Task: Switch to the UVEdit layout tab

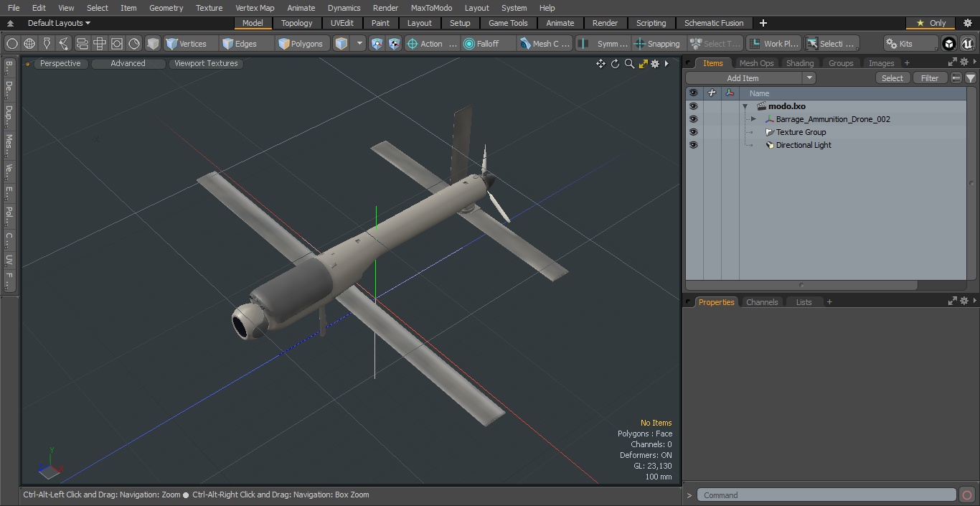Action: (342, 23)
